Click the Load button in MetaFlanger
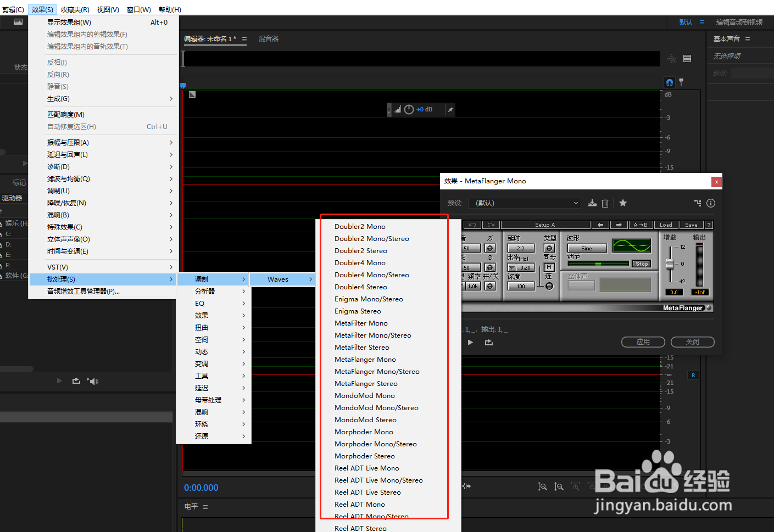 [666, 225]
